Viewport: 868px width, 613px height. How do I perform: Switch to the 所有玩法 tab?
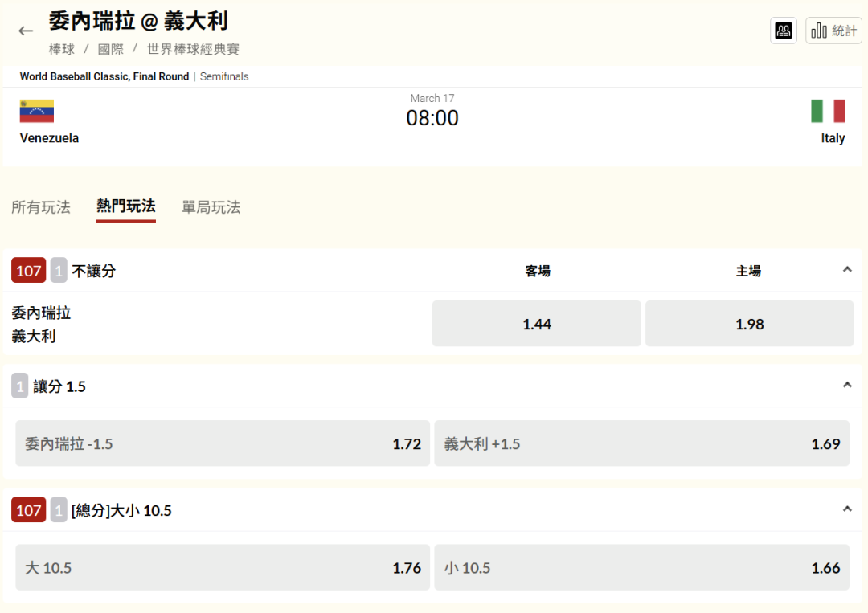point(41,207)
